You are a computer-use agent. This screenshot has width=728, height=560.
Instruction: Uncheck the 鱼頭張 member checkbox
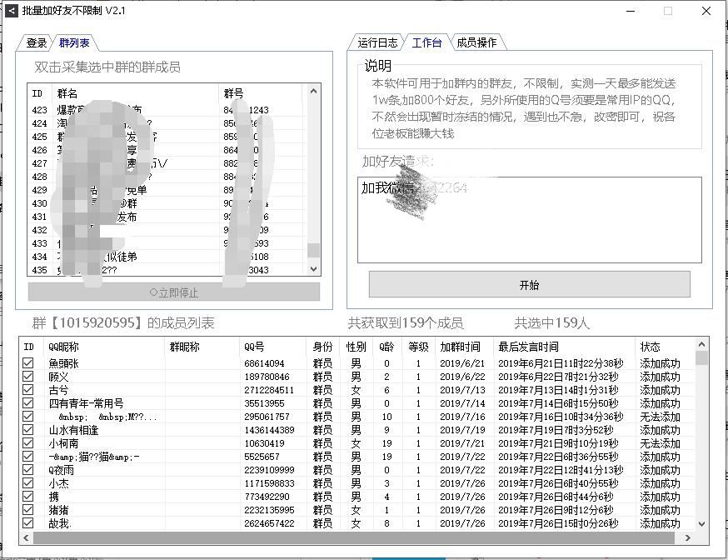click(29, 362)
